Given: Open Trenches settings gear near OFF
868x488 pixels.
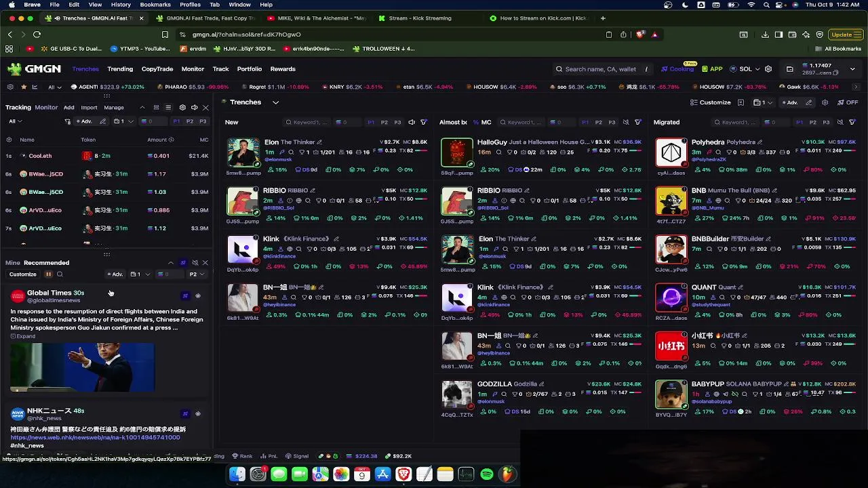Looking at the screenshot, I should point(825,102).
